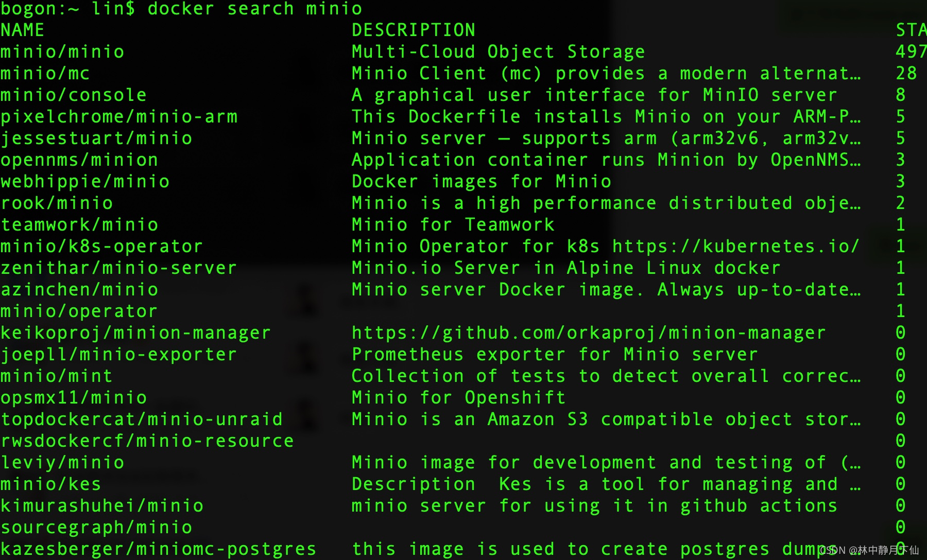This screenshot has width=927, height=560.
Task: Click the docker search minio command text
Action: [x=255, y=9]
